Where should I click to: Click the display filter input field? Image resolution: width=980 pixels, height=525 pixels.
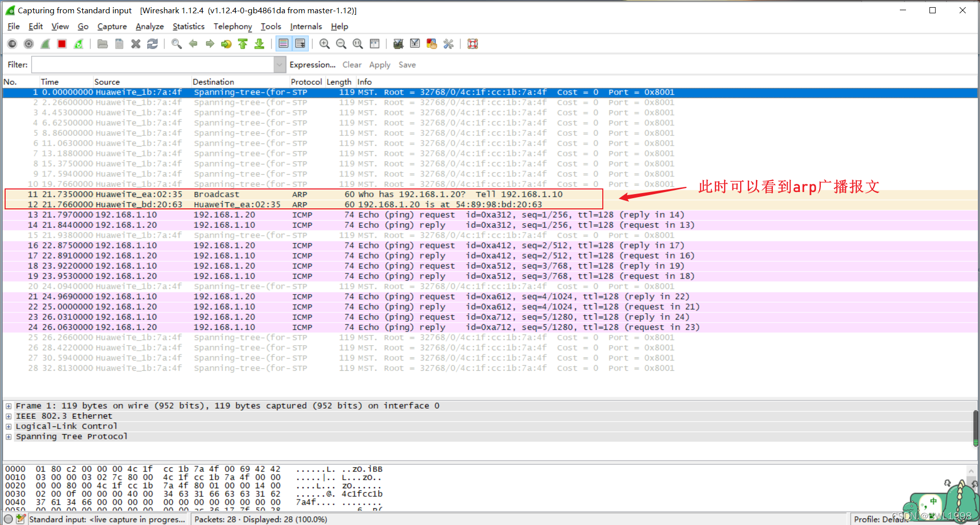click(153, 65)
